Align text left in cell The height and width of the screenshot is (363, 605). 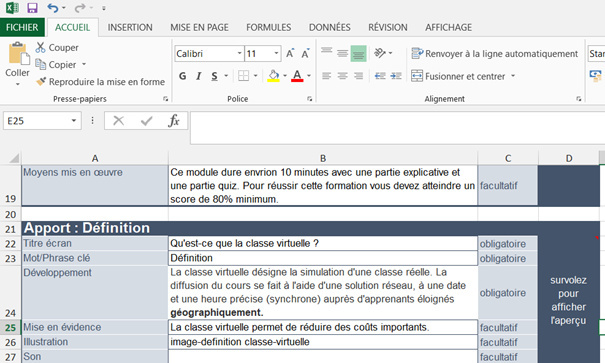point(326,76)
